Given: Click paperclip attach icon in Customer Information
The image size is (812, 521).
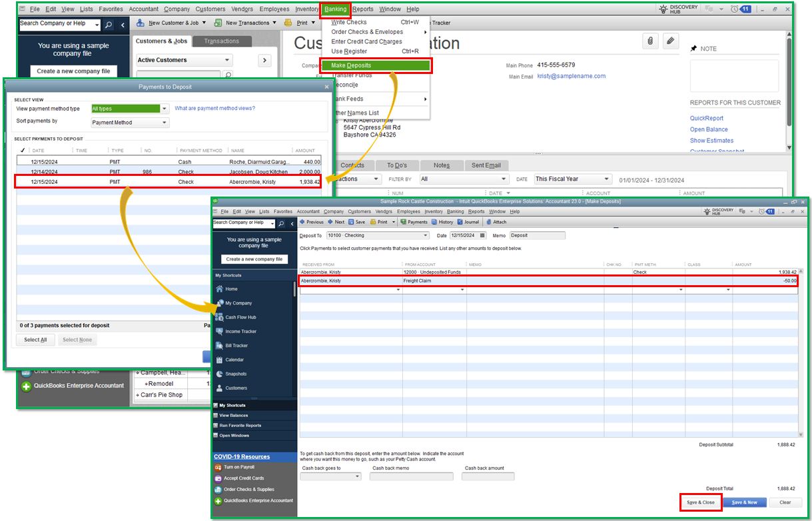Looking at the screenshot, I should click(650, 41).
